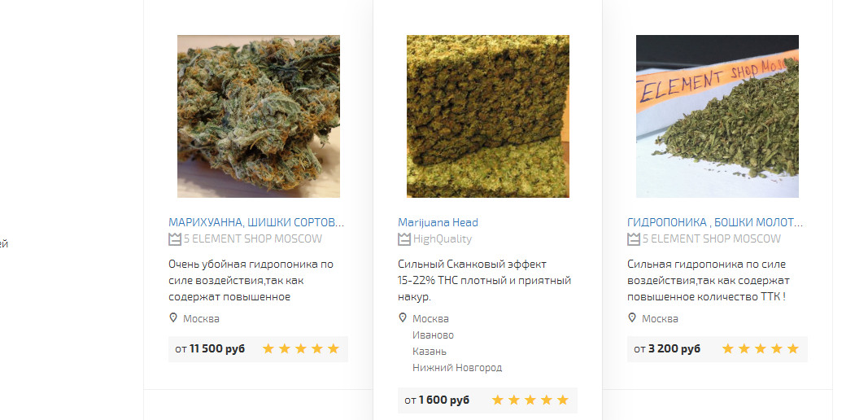Click the location pin in the third card
Screen dimensions: 868x420
631,318
